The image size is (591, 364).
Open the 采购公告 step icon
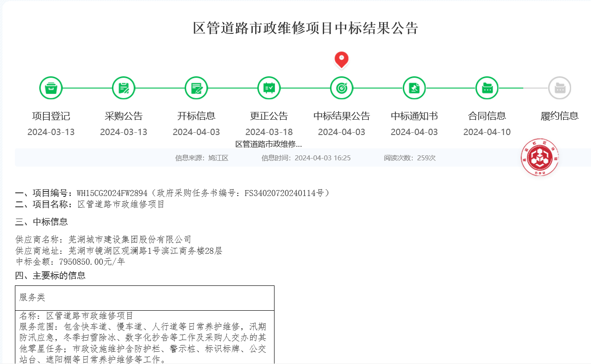click(124, 88)
